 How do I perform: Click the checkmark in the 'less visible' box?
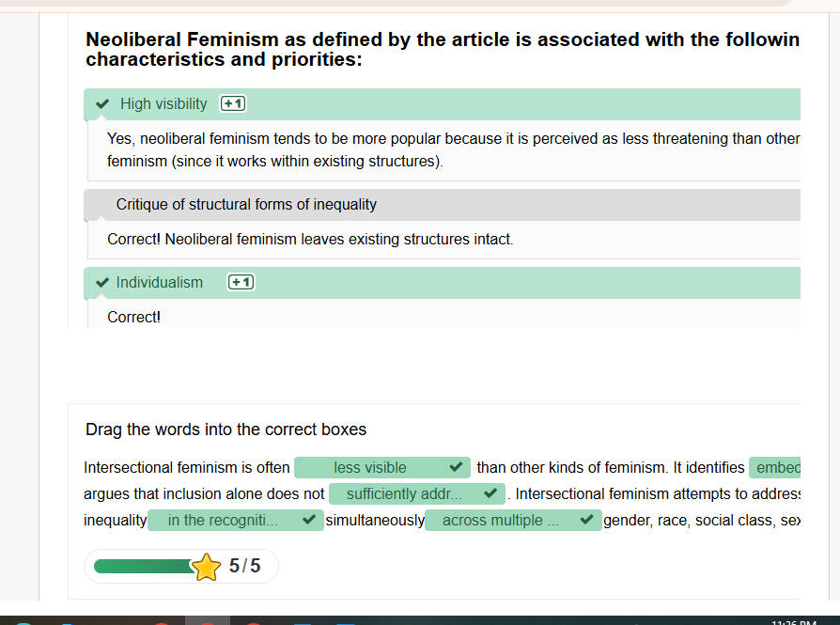456,467
